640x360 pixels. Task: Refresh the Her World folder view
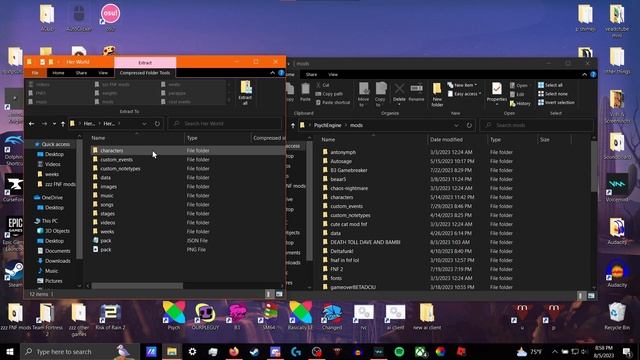[x=157, y=124]
